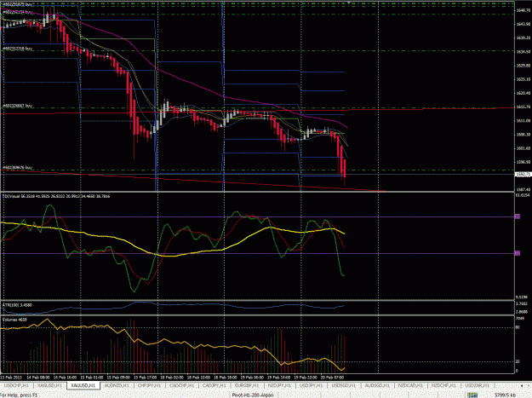Switch to the USDZAR,H1 chart tab
The width and height of the screenshot is (532, 398).
click(x=477, y=385)
